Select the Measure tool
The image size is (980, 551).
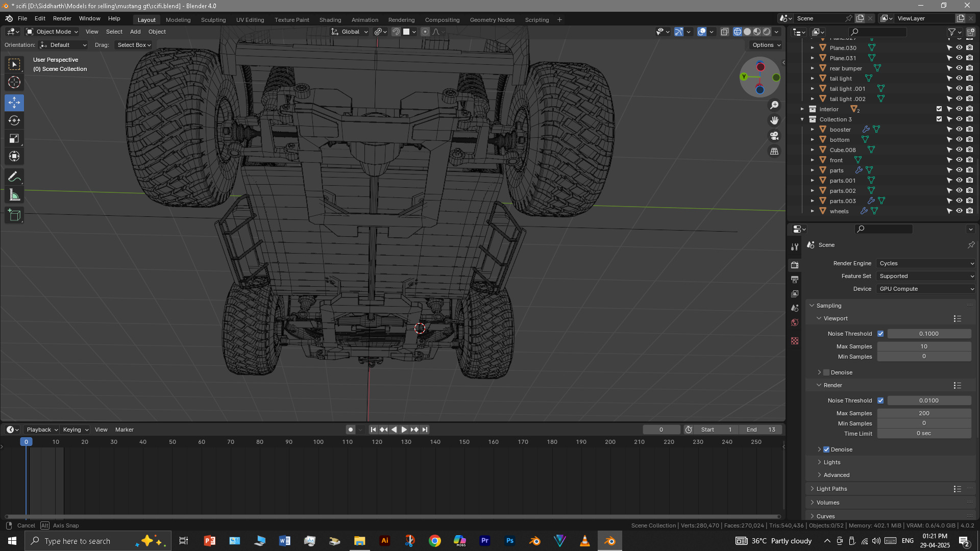point(14,195)
